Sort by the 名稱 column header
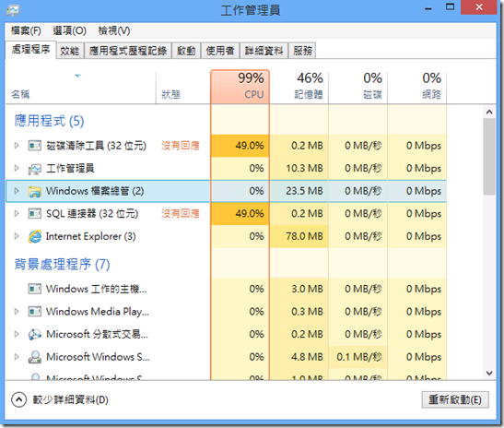 (x=80, y=88)
